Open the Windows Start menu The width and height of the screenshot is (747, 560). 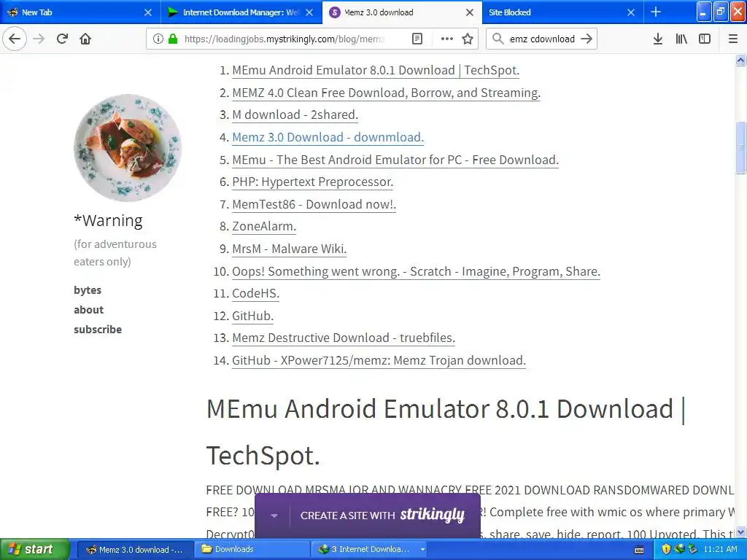(35, 549)
